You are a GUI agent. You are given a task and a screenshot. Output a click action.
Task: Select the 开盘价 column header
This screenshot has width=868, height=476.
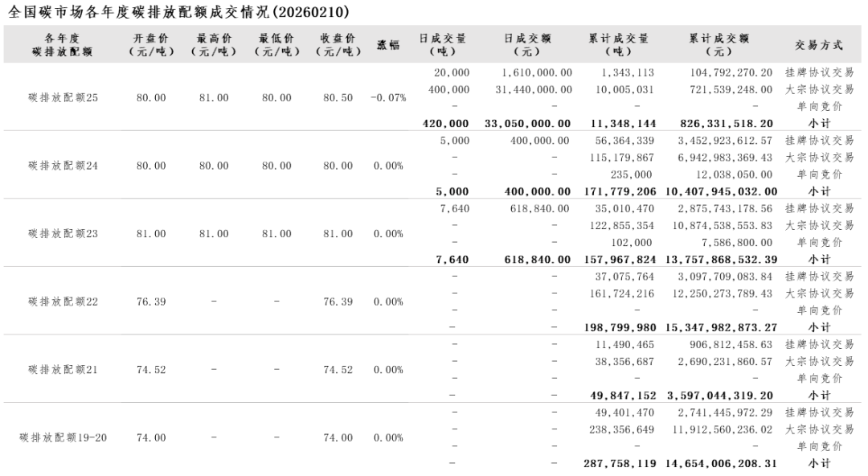[151, 44]
